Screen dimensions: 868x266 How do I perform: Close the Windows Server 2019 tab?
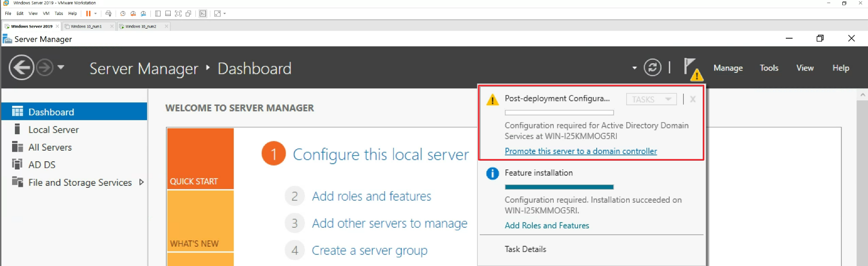pos(57,27)
